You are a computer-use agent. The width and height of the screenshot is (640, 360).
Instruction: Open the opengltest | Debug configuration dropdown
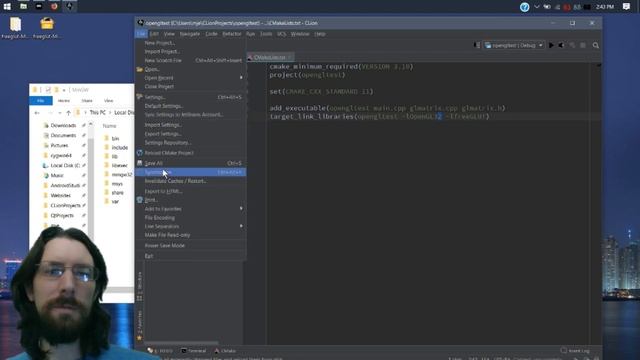point(514,45)
